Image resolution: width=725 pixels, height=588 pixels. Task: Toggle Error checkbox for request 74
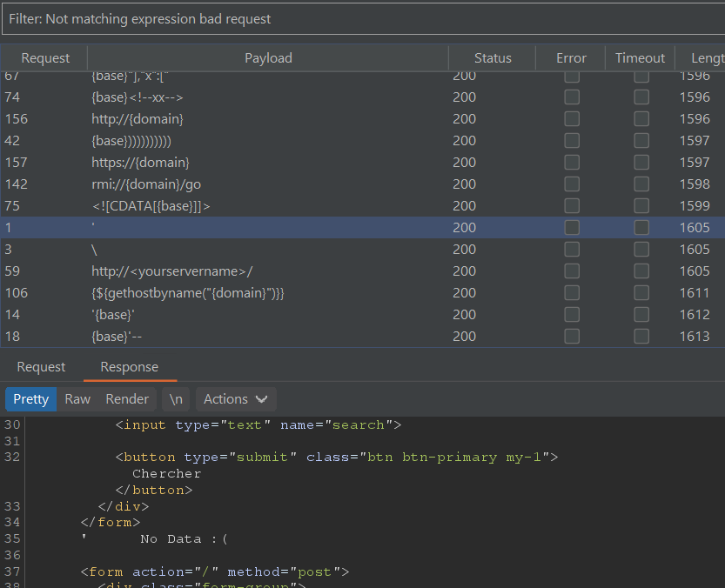(572, 97)
